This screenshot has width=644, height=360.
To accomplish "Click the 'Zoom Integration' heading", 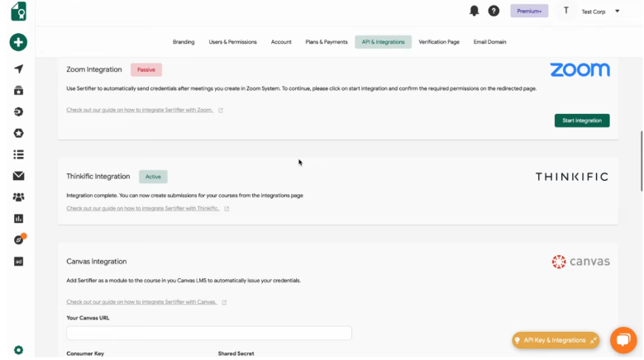I will 94,69.
